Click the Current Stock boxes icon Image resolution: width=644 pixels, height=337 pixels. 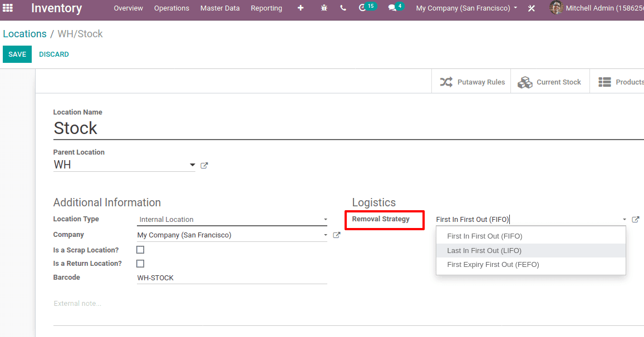point(525,82)
